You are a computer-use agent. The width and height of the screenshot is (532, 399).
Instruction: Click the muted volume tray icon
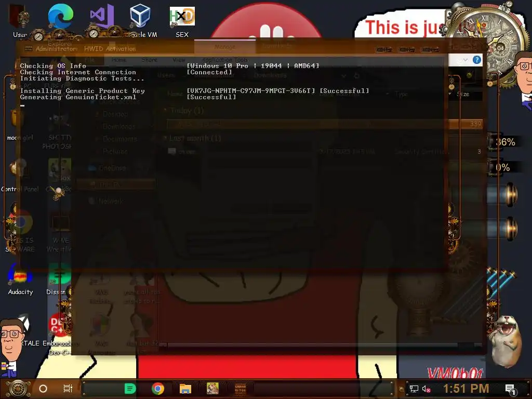(426, 389)
